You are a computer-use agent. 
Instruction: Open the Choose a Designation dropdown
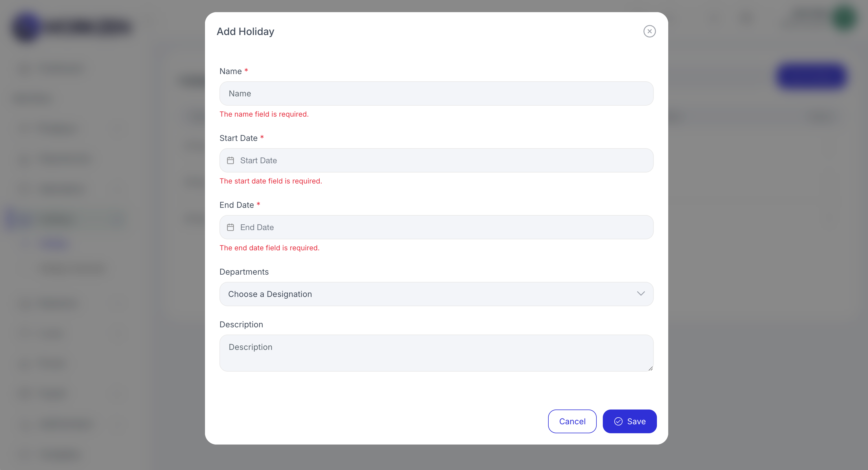(x=436, y=294)
